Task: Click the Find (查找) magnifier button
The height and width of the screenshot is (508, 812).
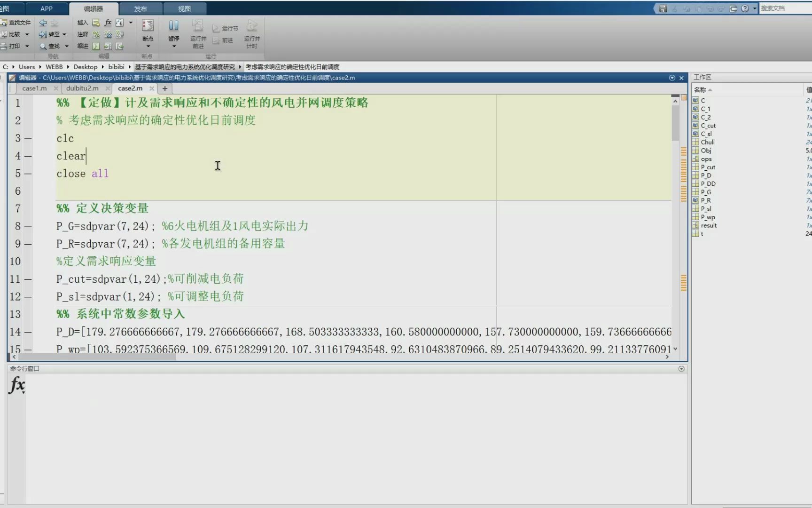Action: [x=49, y=46]
